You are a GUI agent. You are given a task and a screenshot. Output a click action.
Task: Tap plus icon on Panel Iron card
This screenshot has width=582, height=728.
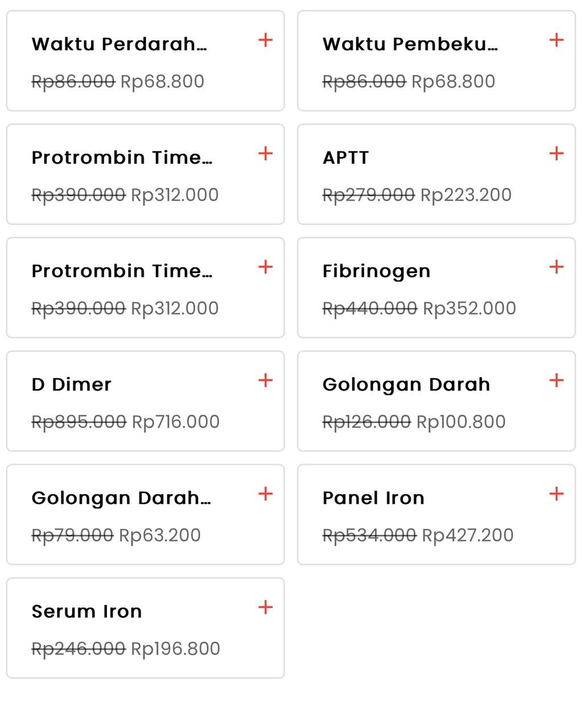[556, 494]
